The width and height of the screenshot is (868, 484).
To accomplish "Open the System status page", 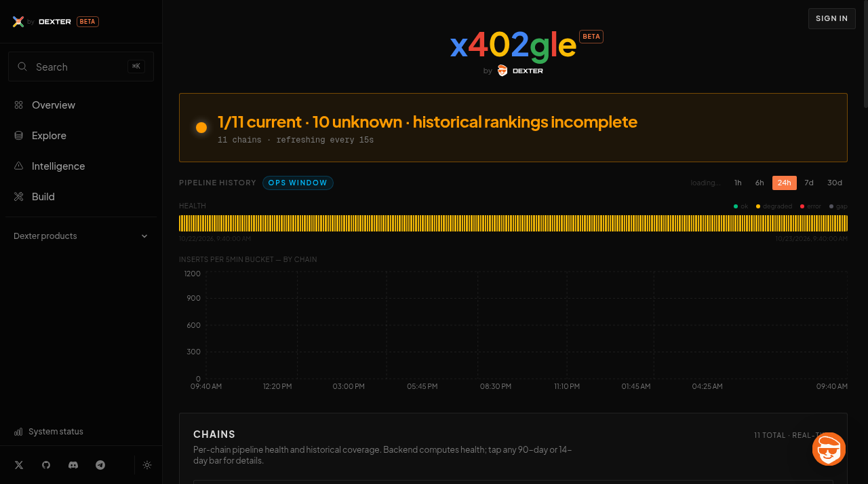I will click(x=49, y=432).
